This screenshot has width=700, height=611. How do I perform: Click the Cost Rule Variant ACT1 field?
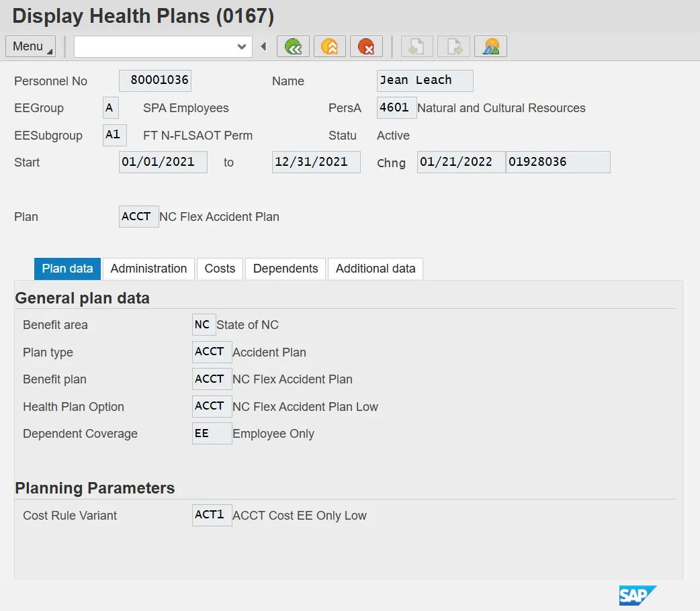click(212, 515)
